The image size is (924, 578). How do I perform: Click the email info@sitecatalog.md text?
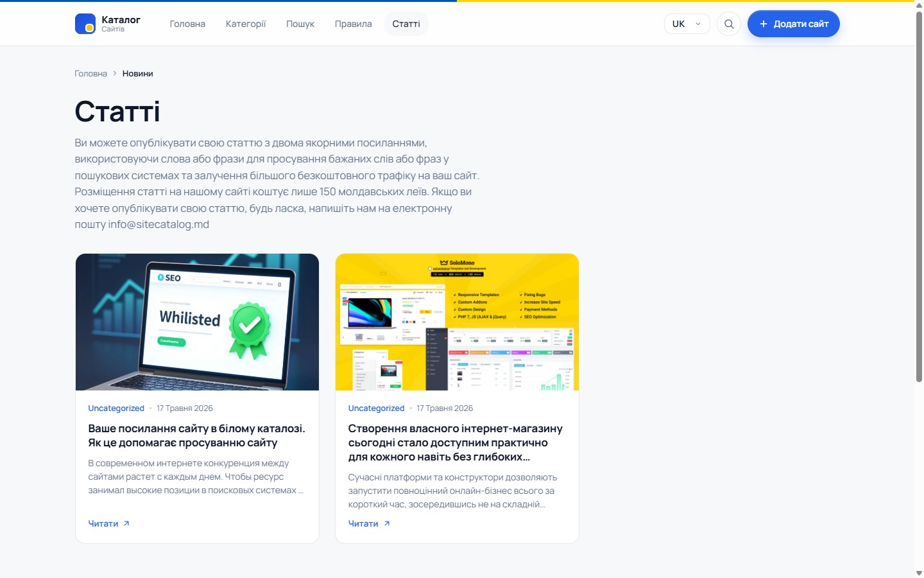pos(158,224)
